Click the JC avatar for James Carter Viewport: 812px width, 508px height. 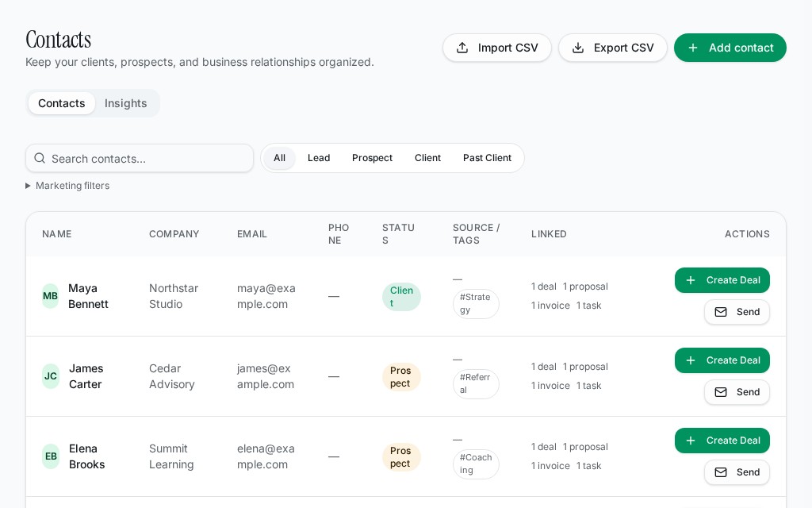point(50,376)
